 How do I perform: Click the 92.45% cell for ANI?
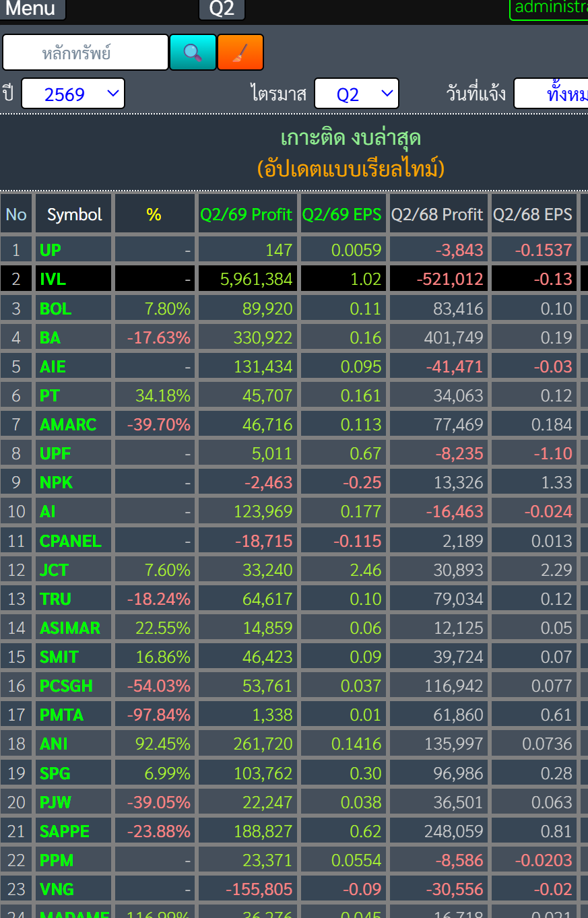[x=155, y=744]
